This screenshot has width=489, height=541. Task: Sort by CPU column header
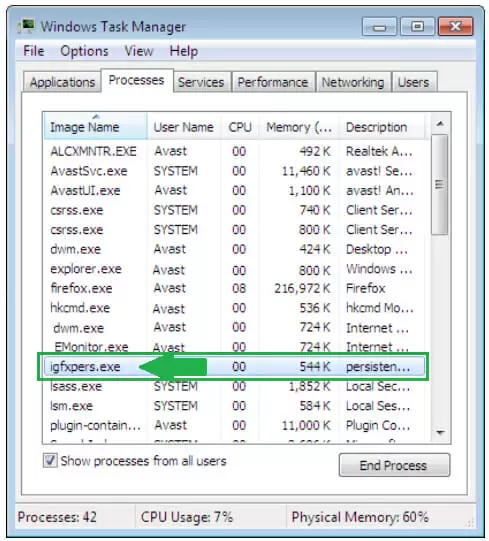pos(240,127)
